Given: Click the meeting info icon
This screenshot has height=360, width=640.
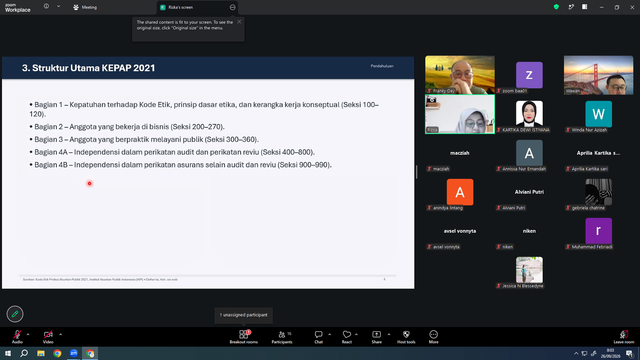Looking at the screenshot, I should pyautogui.click(x=46, y=7).
